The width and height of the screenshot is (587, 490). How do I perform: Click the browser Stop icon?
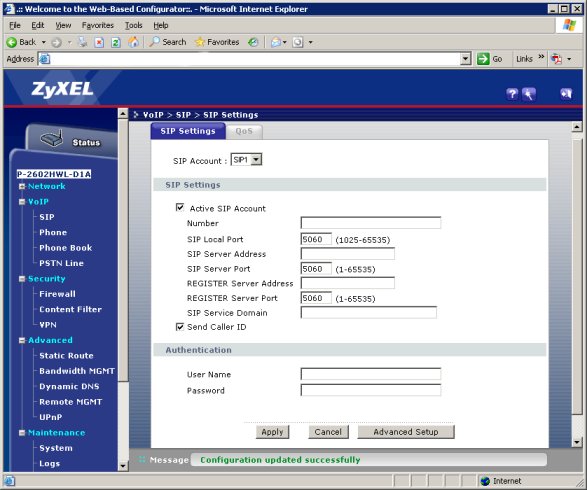tap(99, 43)
